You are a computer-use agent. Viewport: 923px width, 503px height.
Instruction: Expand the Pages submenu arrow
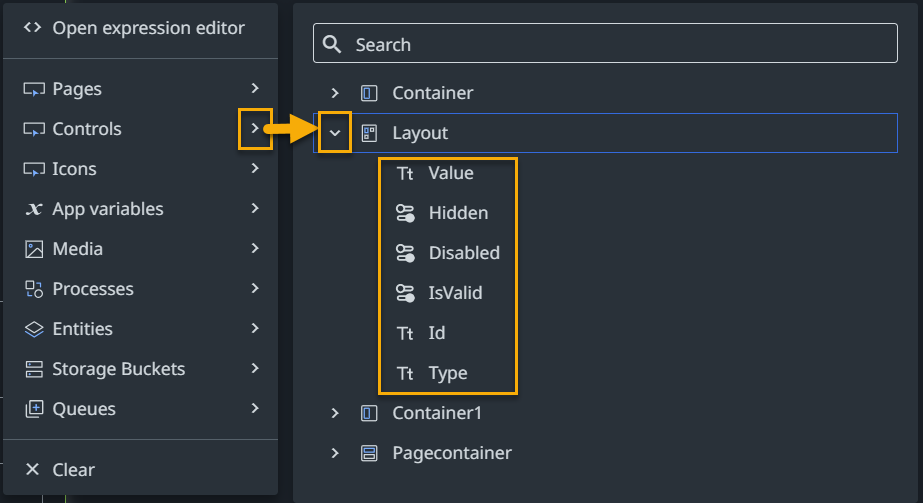pyautogui.click(x=255, y=88)
